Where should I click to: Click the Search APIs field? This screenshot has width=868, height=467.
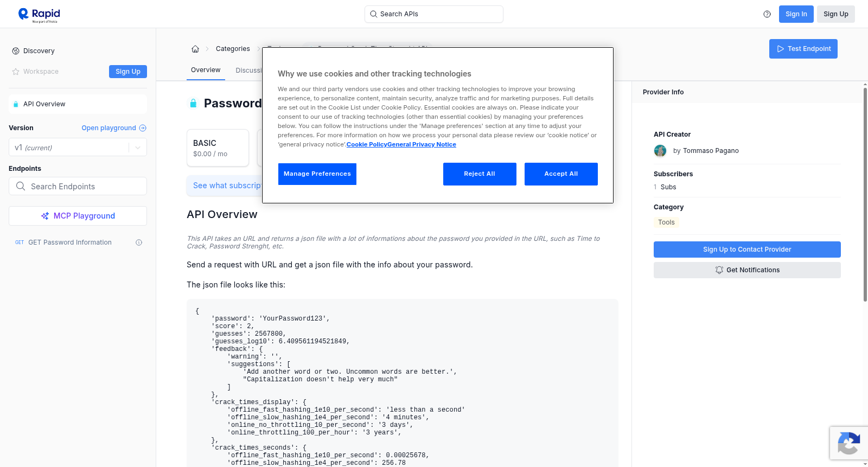434,14
